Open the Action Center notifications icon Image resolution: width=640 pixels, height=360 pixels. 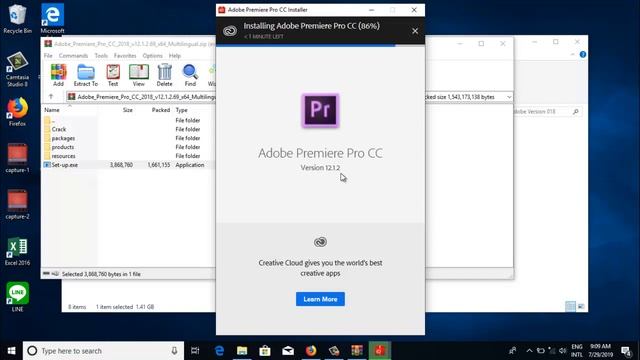(x=626, y=351)
